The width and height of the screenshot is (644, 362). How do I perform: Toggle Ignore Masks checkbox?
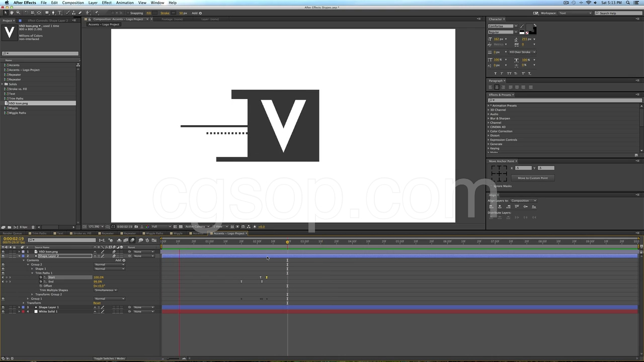[492, 186]
